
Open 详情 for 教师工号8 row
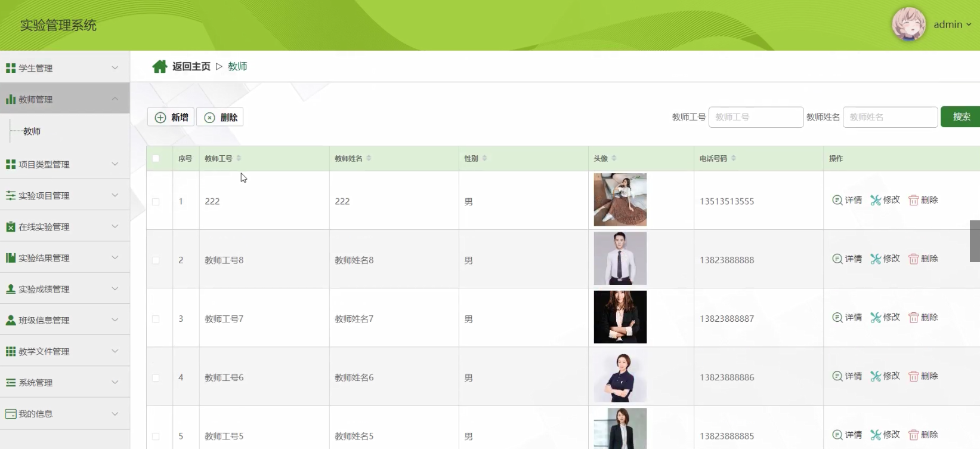pyautogui.click(x=847, y=259)
